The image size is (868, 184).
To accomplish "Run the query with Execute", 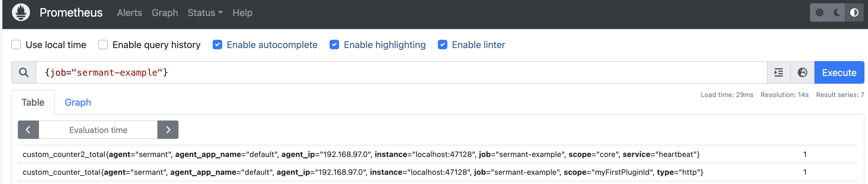I will pyautogui.click(x=839, y=72).
